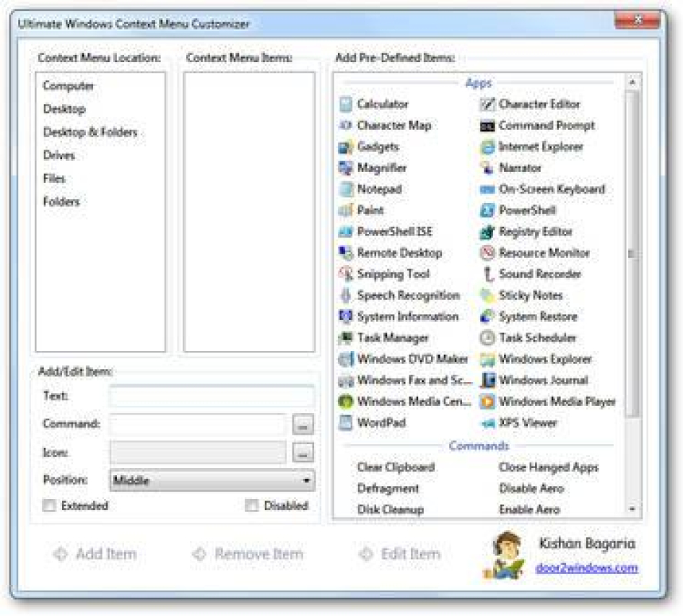
Task: Choose the Clear Clipboard command
Action: [396, 467]
